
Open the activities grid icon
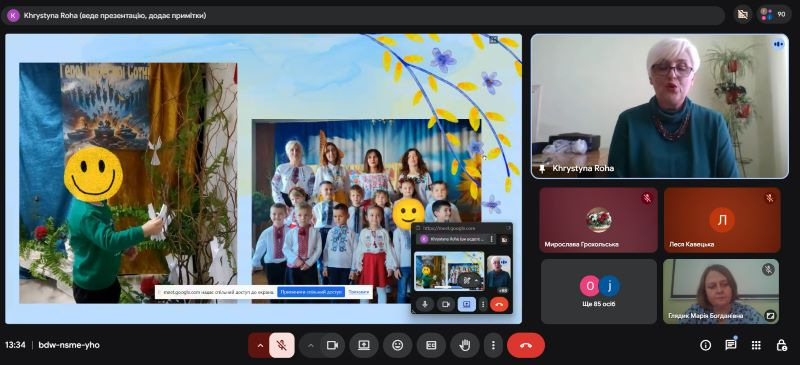[x=756, y=346]
